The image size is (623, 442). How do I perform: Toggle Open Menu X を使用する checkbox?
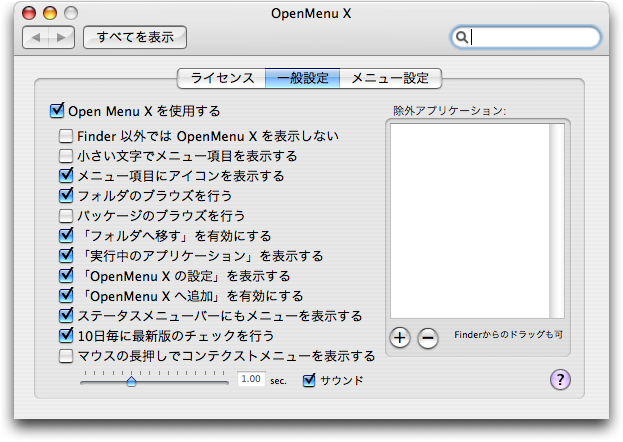pyautogui.click(x=57, y=111)
